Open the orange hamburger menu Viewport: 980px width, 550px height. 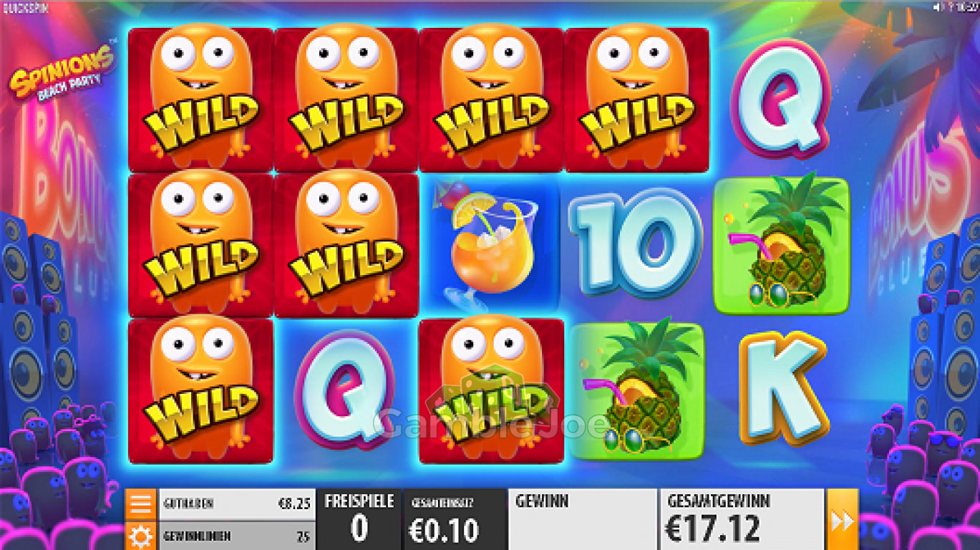click(140, 503)
